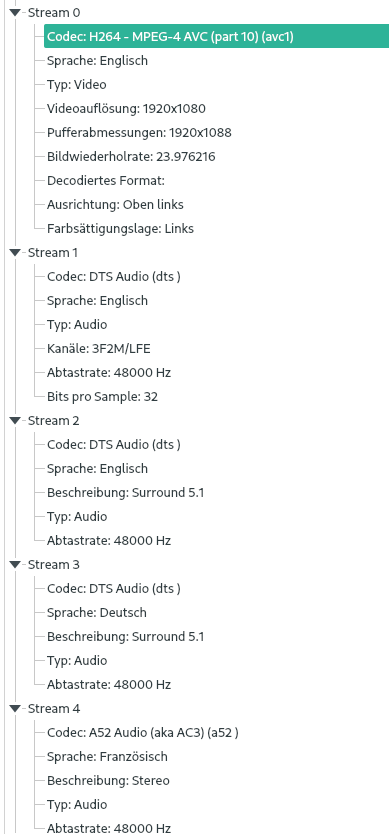Collapse the Stream 3 node
Screen dimensions: 389x834
click(14, 564)
